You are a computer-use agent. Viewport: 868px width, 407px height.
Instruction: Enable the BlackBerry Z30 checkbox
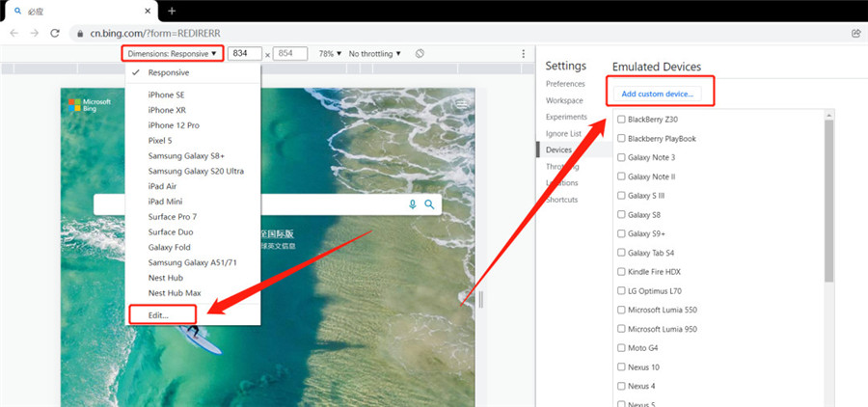tap(621, 119)
